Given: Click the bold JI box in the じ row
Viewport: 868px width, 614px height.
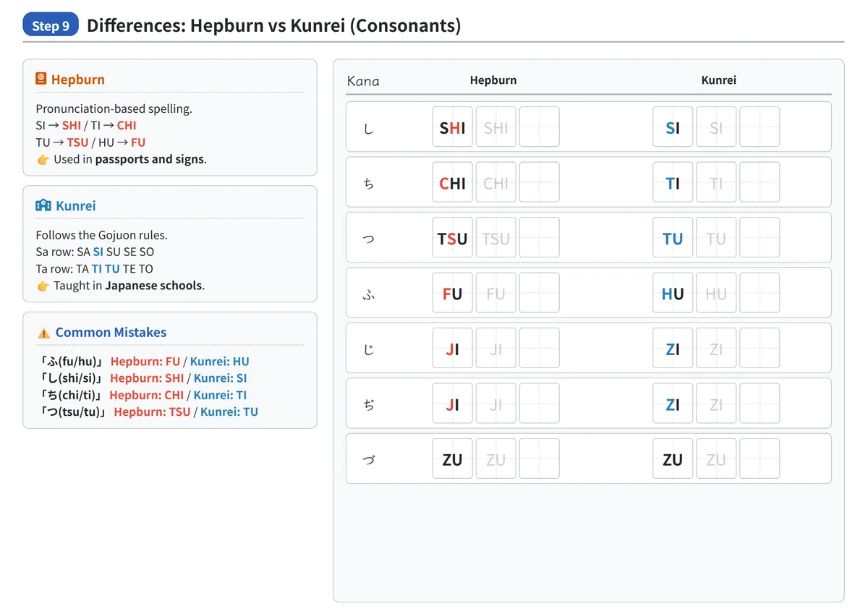Looking at the screenshot, I should coord(453,349).
